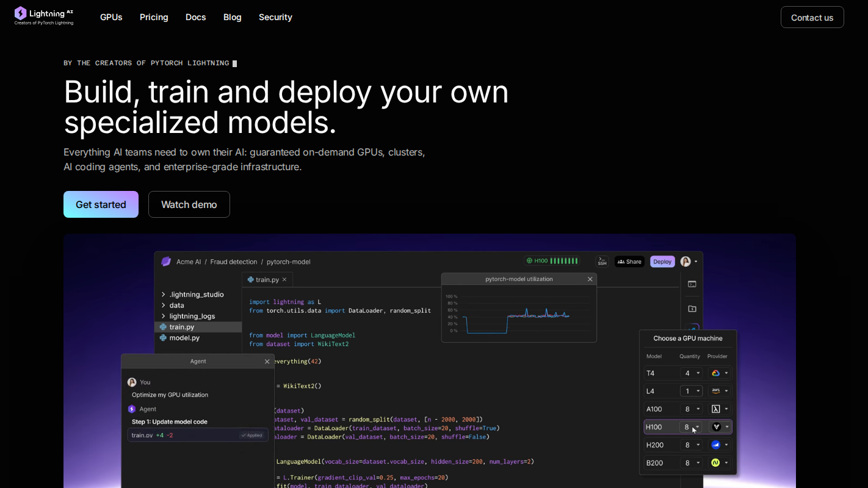Image resolution: width=868 pixels, height=488 pixels.
Task: Click the Get started button
Action: (101, 204)
